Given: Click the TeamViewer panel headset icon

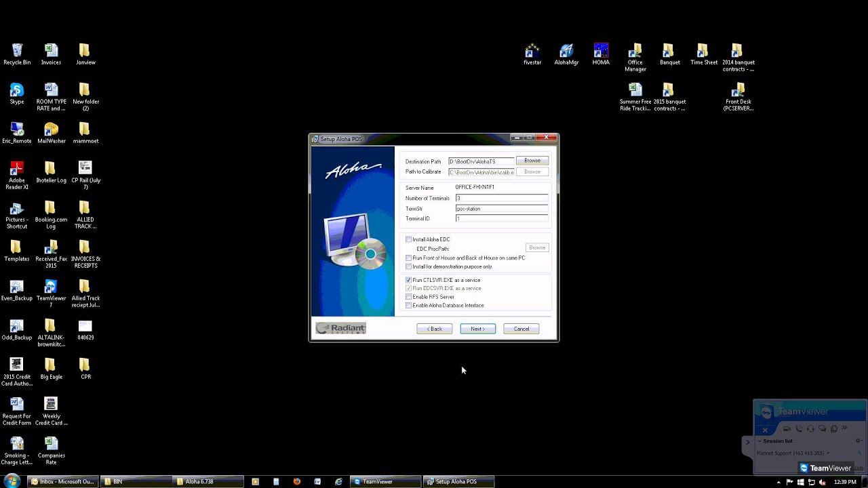Looking at the screenshot, I should coord(810,428).
